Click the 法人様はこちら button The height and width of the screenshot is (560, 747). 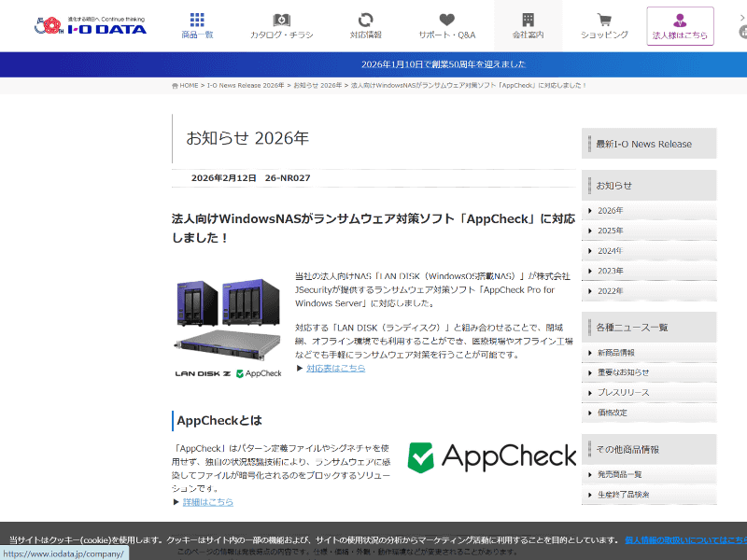(x=680, y=26)
